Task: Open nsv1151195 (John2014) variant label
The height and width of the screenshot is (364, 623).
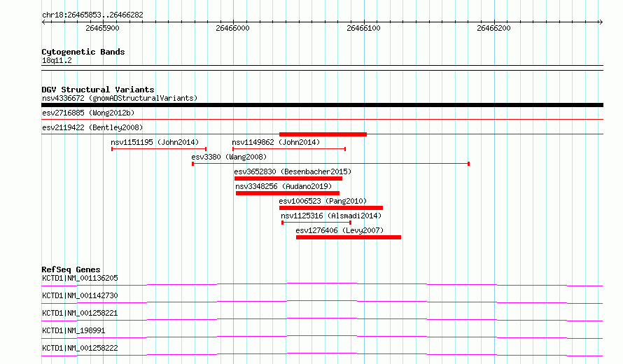Action: [155, 142]
